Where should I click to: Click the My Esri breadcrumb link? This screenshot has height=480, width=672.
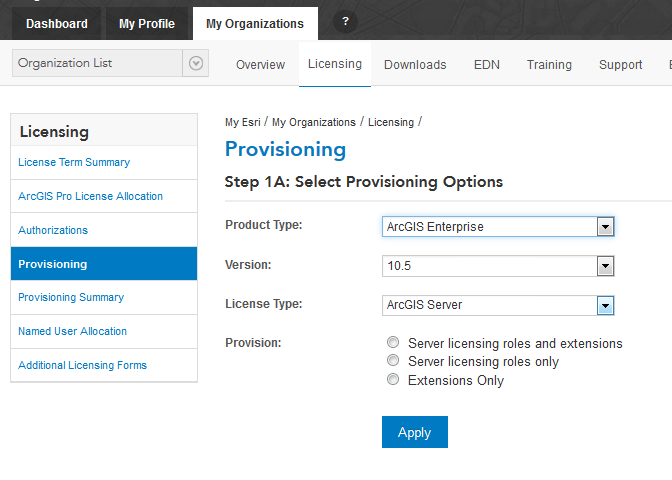click(x=242, y=122)
